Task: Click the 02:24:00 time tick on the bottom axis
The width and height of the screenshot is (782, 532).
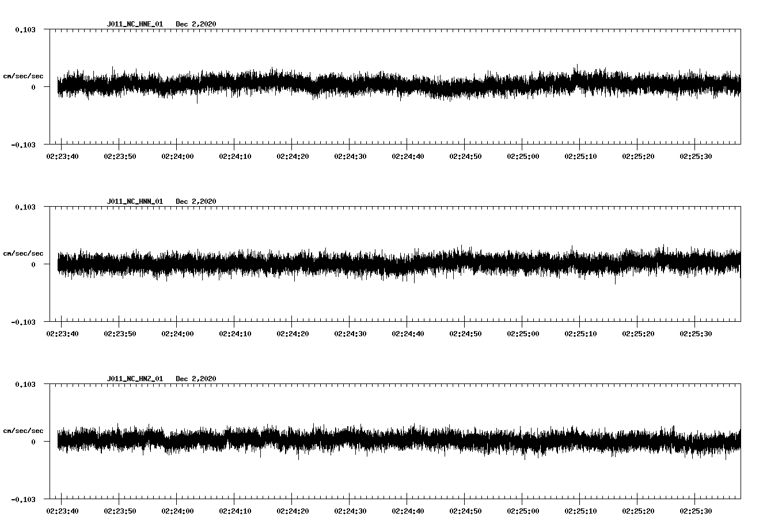Action: tap(176, 510)
